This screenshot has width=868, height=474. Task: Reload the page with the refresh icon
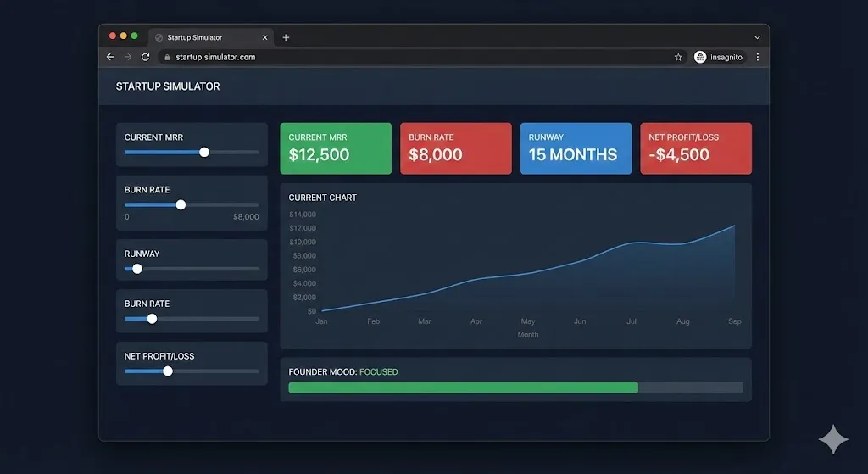pos(146,57)
